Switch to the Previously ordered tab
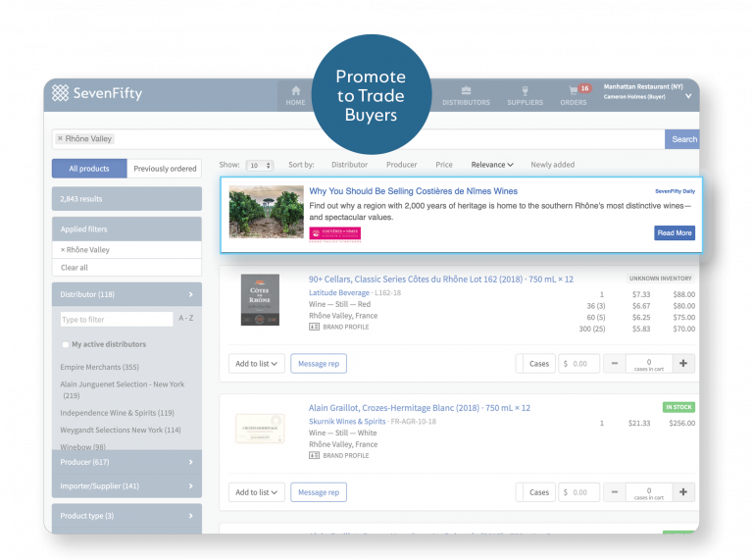Image resolution: width=753 pixels, height=560 pixels. 165,169
